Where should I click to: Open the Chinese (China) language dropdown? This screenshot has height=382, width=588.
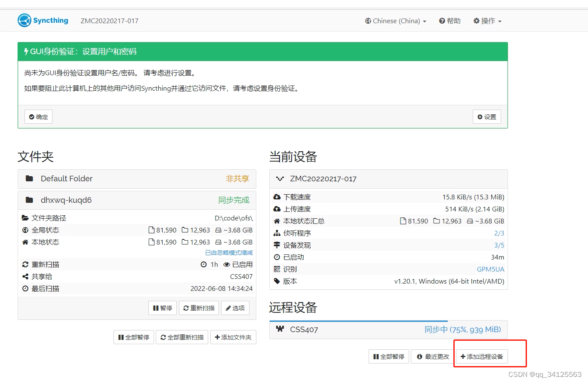[394, 20]
